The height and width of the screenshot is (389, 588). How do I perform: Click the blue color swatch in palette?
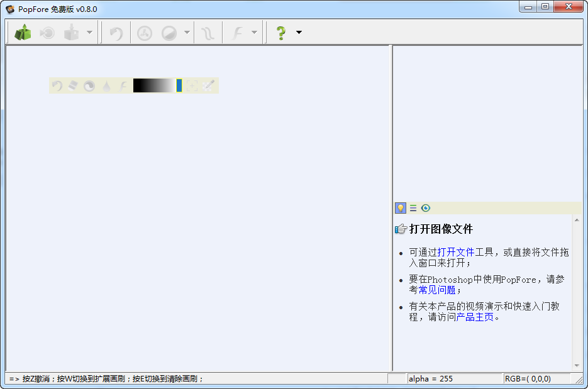click(x=179, y=85)
